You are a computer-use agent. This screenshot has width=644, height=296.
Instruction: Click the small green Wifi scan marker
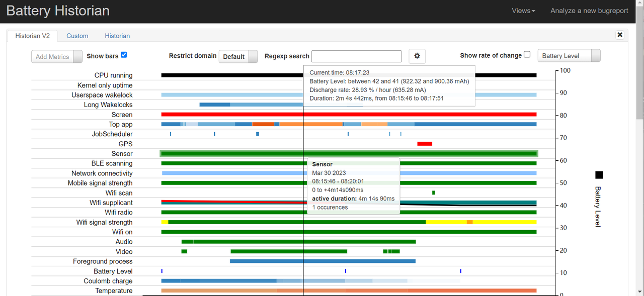point(434,192)
